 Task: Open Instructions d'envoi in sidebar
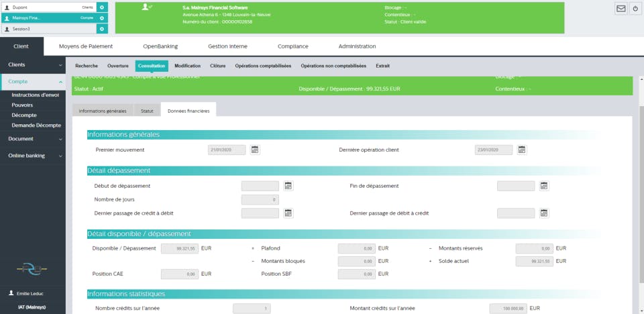[36, 95]
